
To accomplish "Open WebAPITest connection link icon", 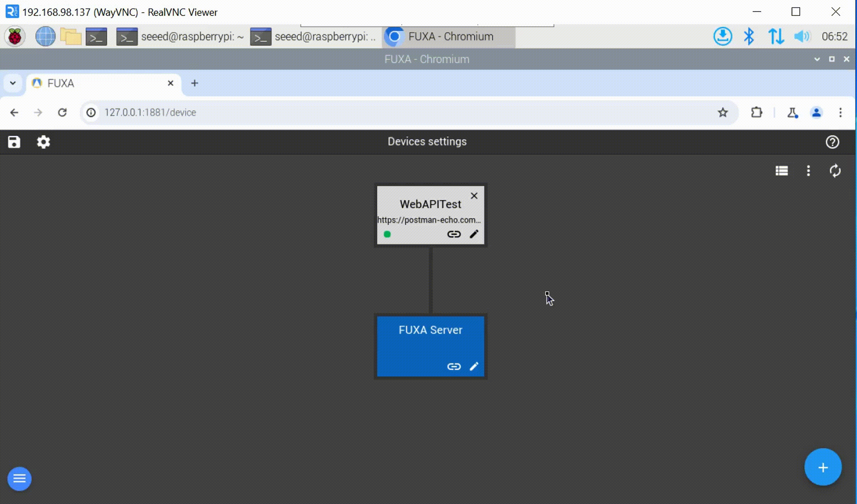I will coord(454,234).
